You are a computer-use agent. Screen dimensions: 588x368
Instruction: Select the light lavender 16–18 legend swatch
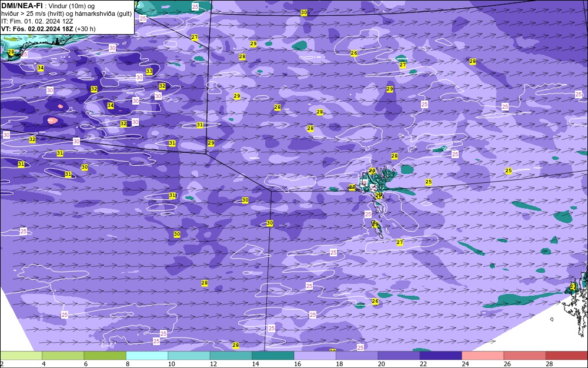(x=315, y=356)
